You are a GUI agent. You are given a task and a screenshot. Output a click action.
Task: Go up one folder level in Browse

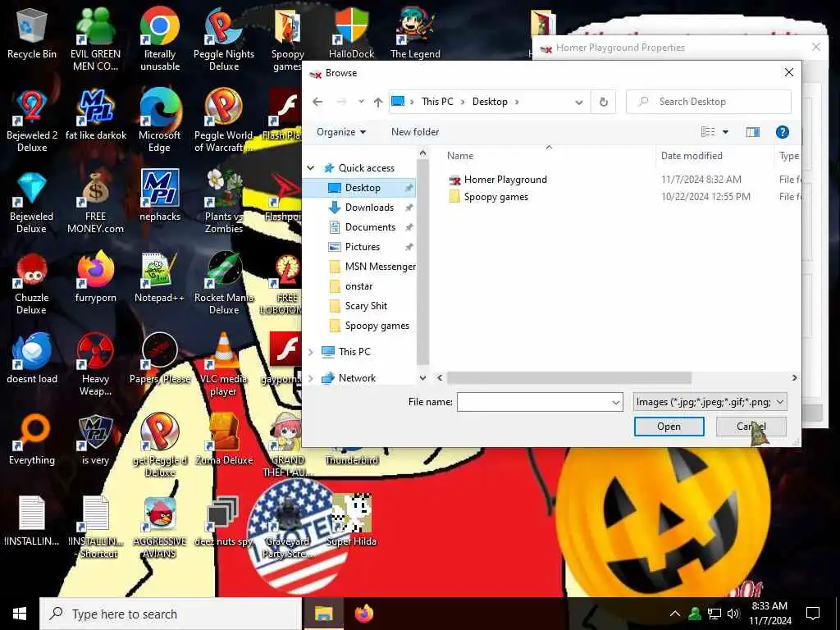tap(378, 102)
